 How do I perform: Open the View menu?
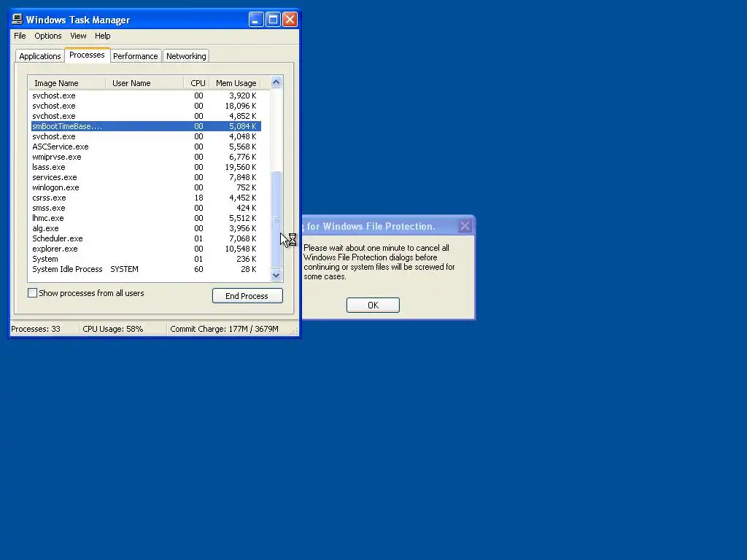coord(78,36)
